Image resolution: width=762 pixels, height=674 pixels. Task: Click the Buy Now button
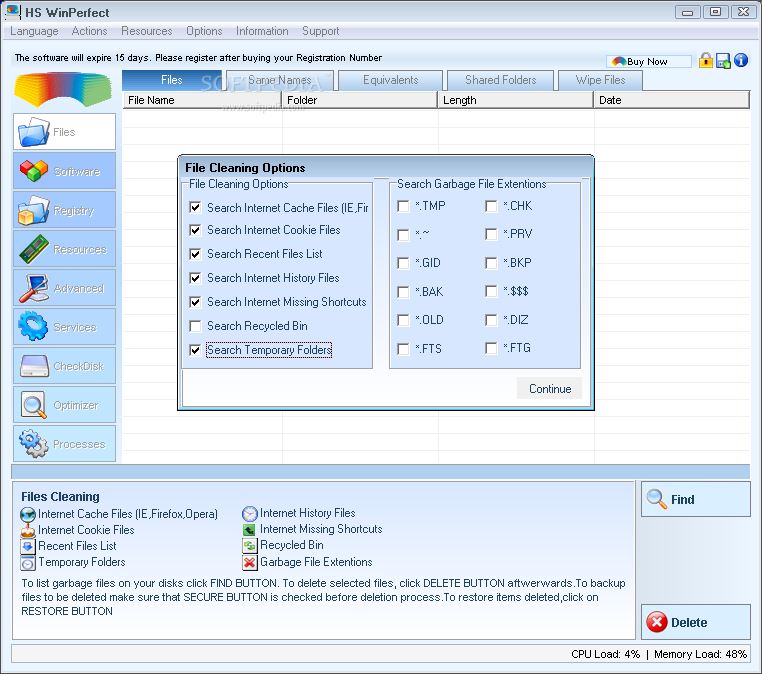coord(649,61)
